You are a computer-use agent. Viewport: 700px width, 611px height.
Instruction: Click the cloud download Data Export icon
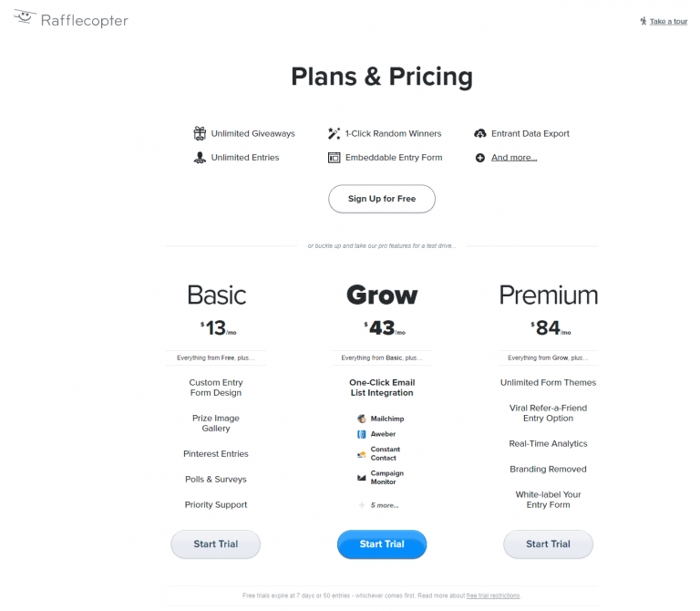(x=480, y=133)
